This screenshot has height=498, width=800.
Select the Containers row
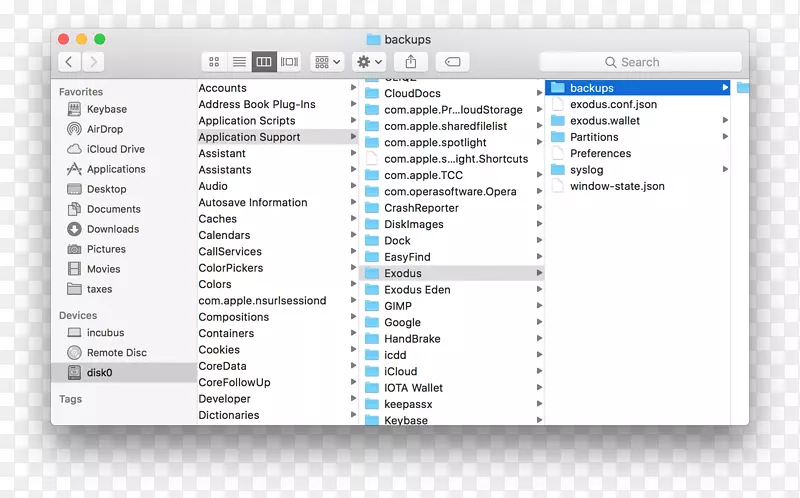pyautogui.click(x=278, y=333)
